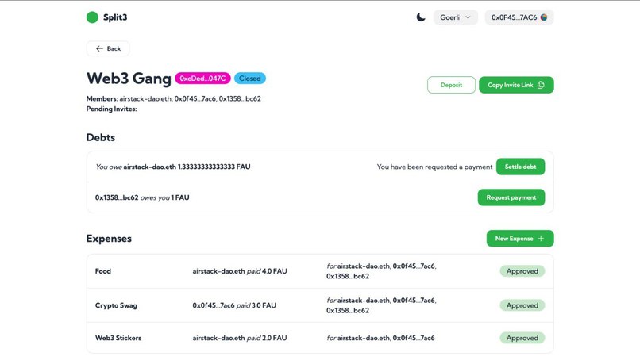The height and width of the screenshot is (364, 640).
Task: Open the Goerli network dropdown
Action: point(456,17)
